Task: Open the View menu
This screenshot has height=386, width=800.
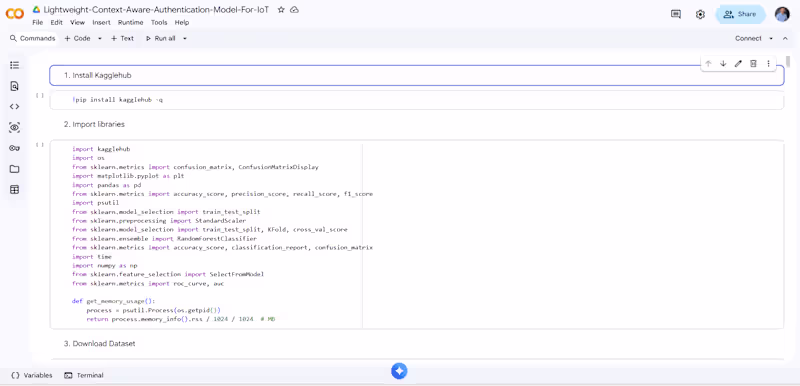Action: click(78, 22)
